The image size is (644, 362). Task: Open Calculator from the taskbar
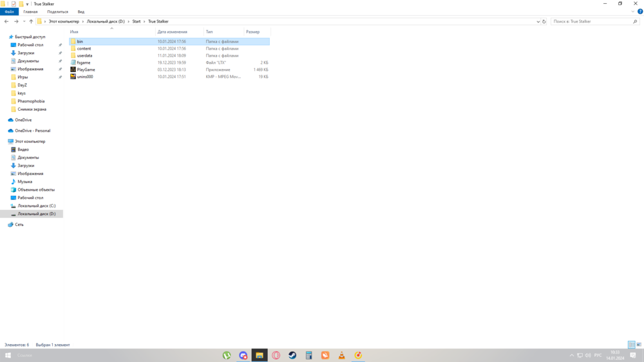point(309,356)
